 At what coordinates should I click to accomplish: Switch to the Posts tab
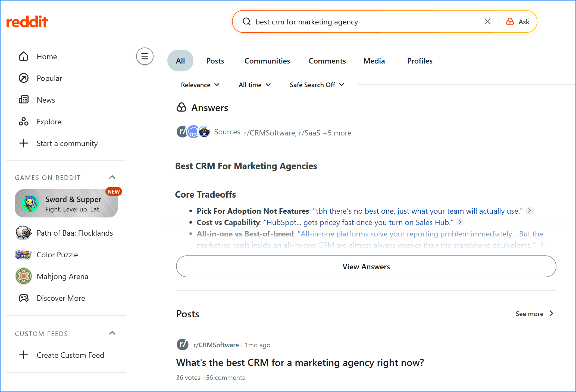point(215,61)
